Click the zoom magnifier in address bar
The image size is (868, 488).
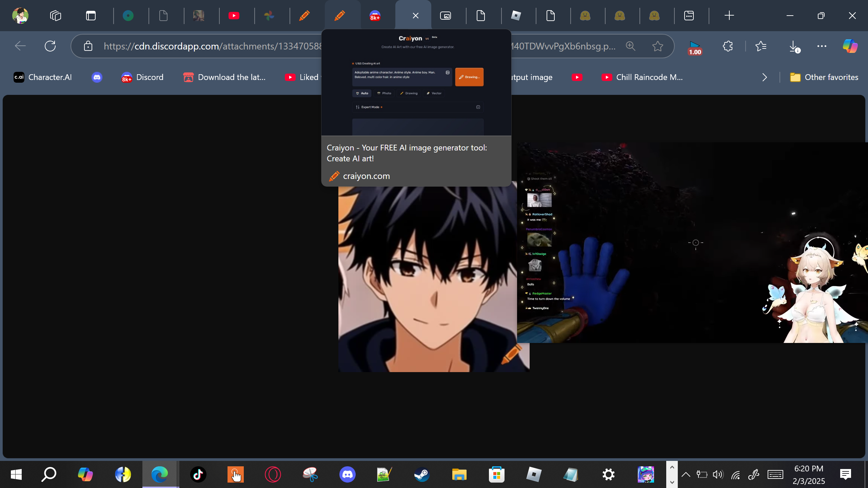coord(631,46)
